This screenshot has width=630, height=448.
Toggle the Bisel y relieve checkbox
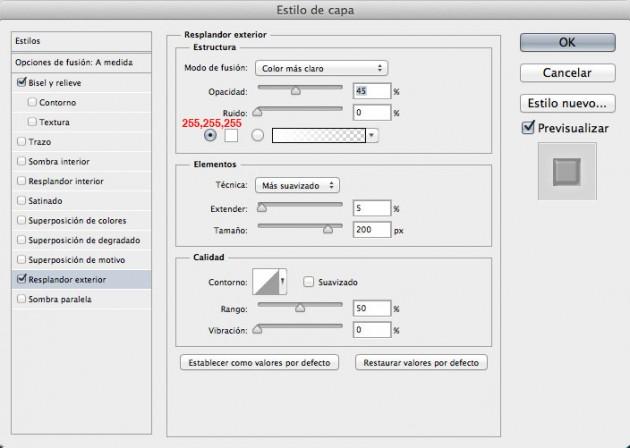(x=22, y=82)
